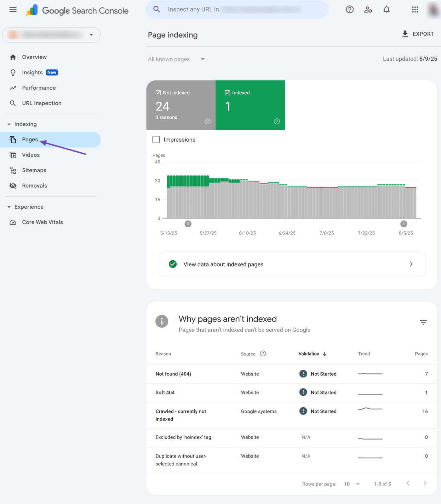Open the Google apps grid
Screen dimensions: 441x504
pyautogui.click(x=415, y=9)
